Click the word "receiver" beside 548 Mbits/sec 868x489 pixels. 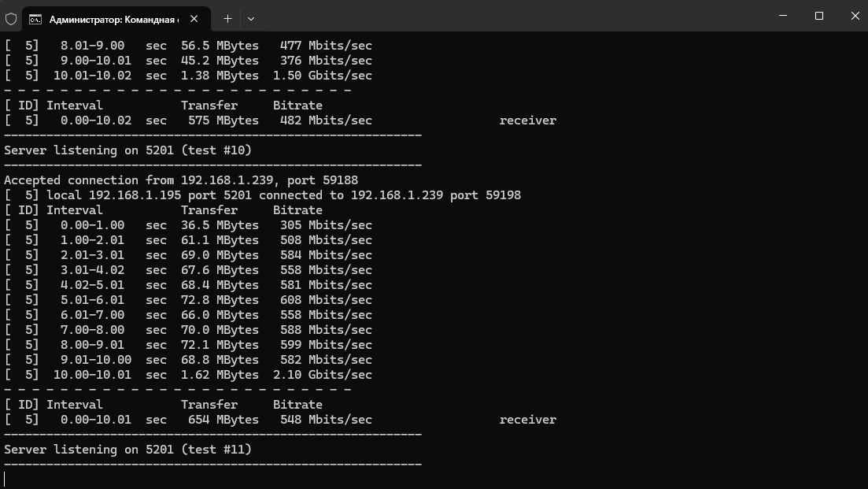coord(527,420)
